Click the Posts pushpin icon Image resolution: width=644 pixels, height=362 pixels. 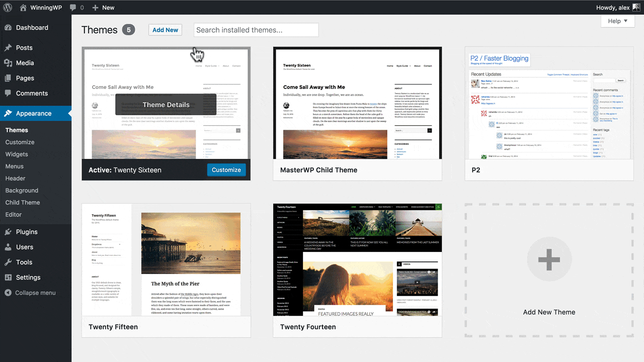pos(8,48)
